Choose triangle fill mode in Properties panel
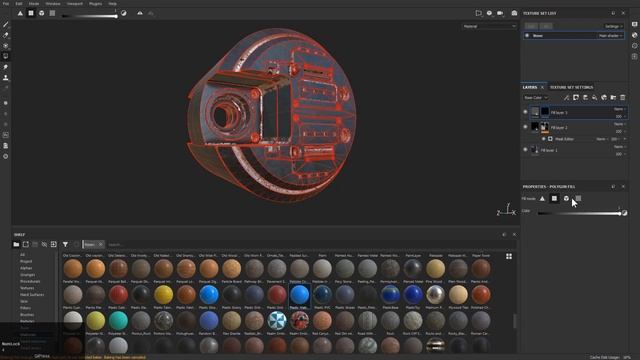This screenshot has height=360, width=640. coord(542,198)
